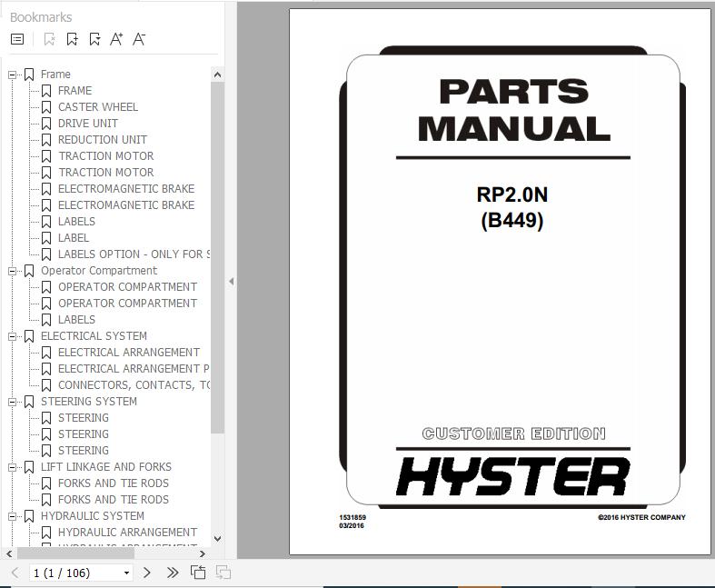Collapse the STEERING SYSTEM bookmark group

[13, 402]
